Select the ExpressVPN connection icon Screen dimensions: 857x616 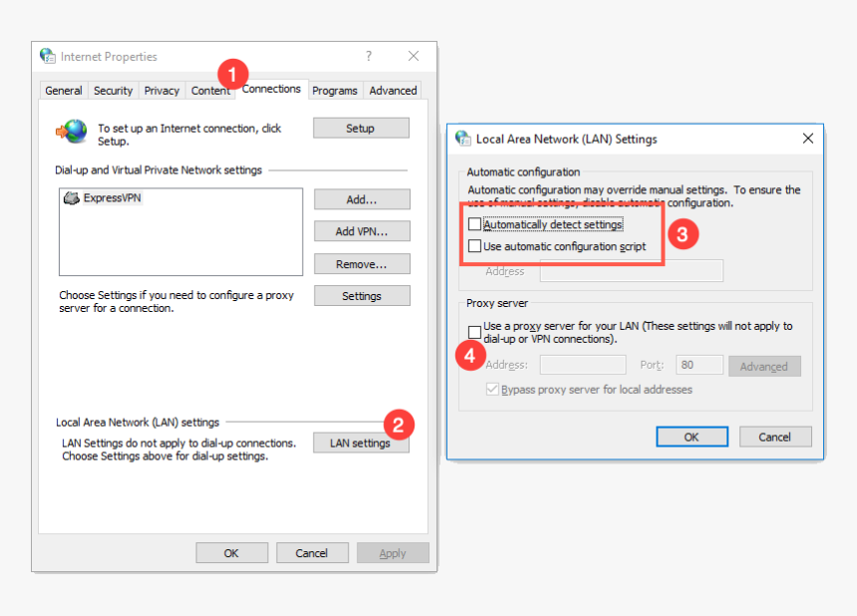tap(72, 198)
